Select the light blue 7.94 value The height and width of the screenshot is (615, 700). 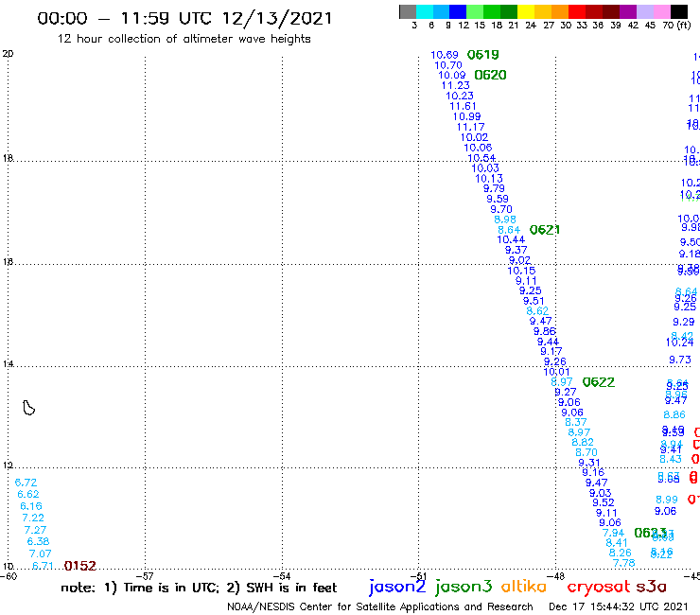pyautogui.click(x=613, y=533)
